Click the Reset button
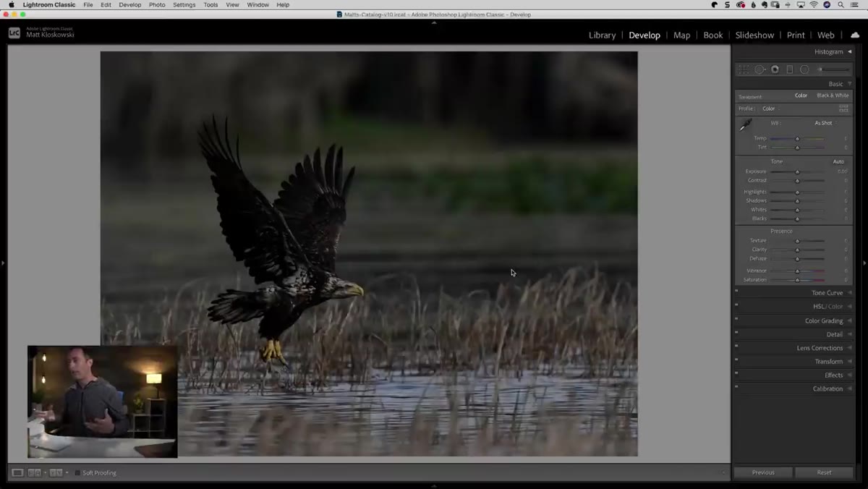The image size is (868, 489). point(824,472)
